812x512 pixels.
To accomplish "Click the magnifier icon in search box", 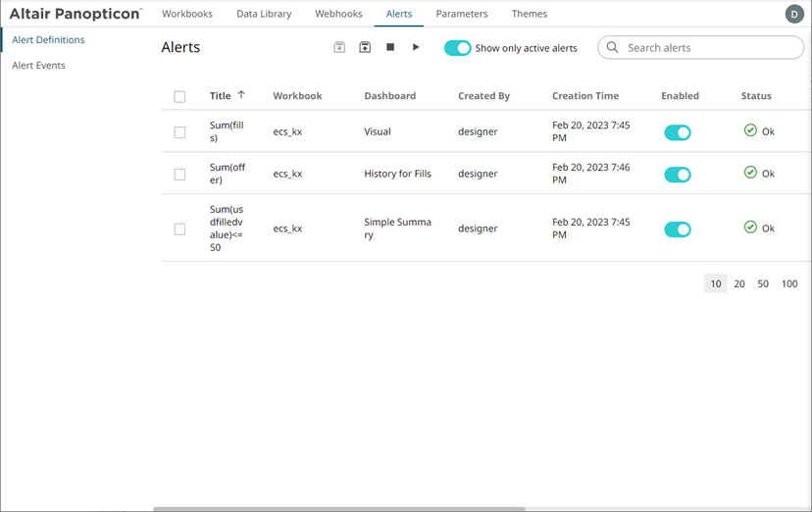I will pos(613,48).
